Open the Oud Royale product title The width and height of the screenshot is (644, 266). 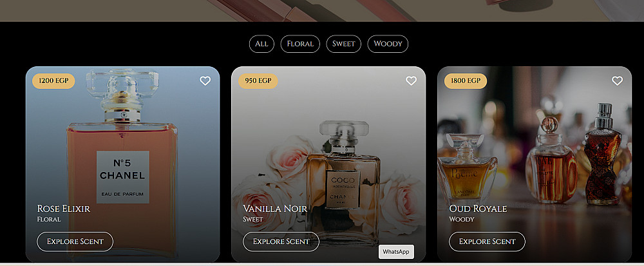click(x=478, y=209)
